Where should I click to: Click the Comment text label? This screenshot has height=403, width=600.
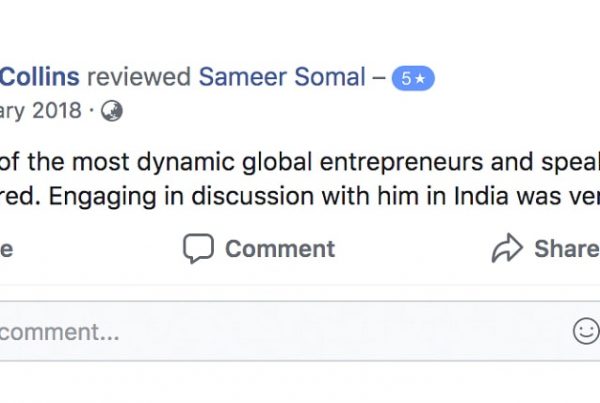point(280,249)
